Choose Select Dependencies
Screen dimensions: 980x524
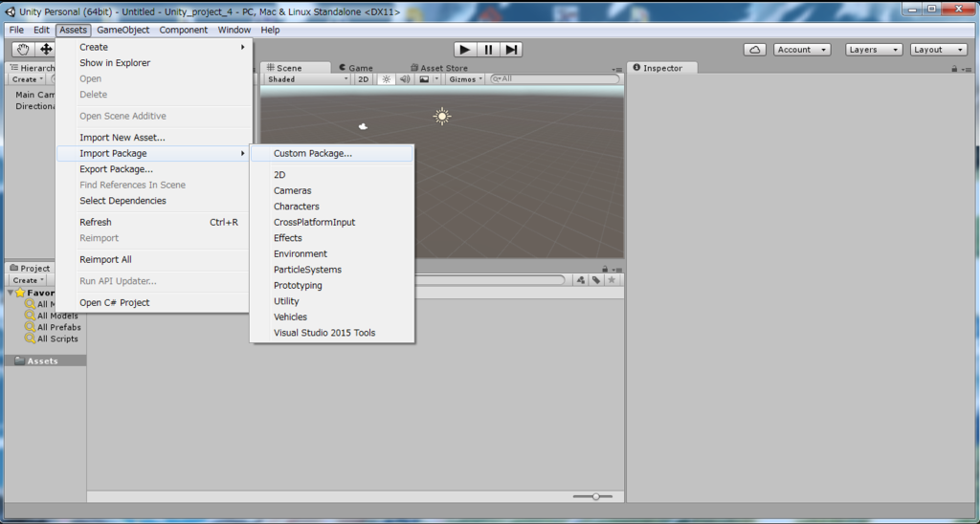coord(154,201)
